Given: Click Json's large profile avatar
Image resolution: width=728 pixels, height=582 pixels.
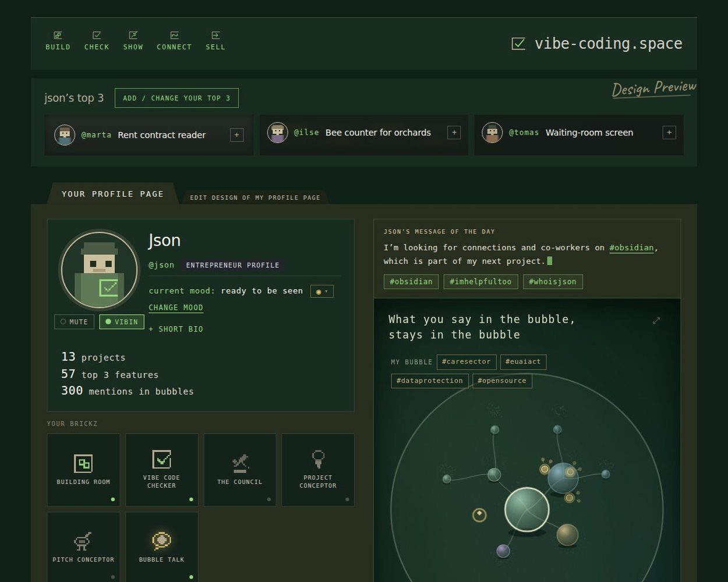Looking at the screenshot, I should (x=100, y=270).
